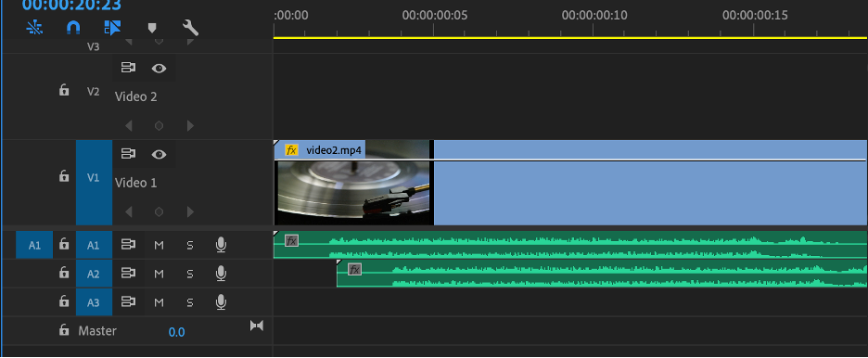This screenshot has height=358, width=868.
Task: Enable voice-over record on A3
Action: [x=221, y=302]
